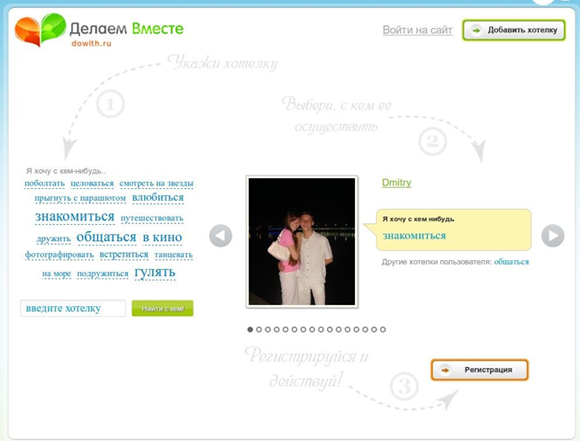The height and width of the screenshot is (441, 580).
Task: Select the поболтать tag
Action: coord(44,184)
